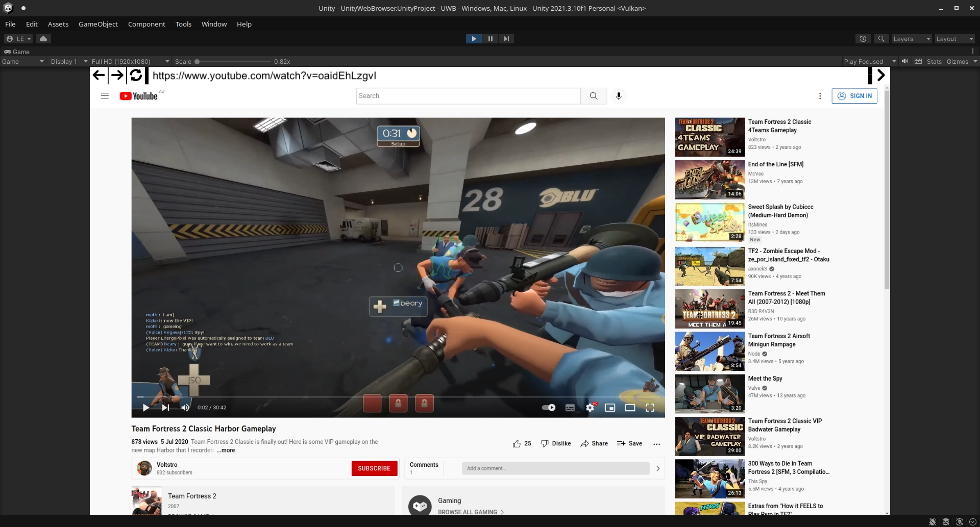Click Unity editor Pause button
The image size is (980, 527).
tap(490, 39)
